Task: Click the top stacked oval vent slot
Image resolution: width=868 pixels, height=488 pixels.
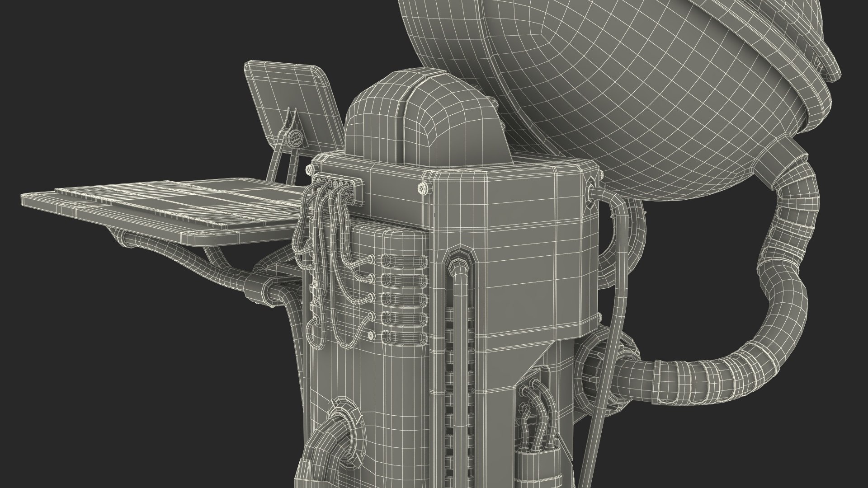Action: click(403, 261)
